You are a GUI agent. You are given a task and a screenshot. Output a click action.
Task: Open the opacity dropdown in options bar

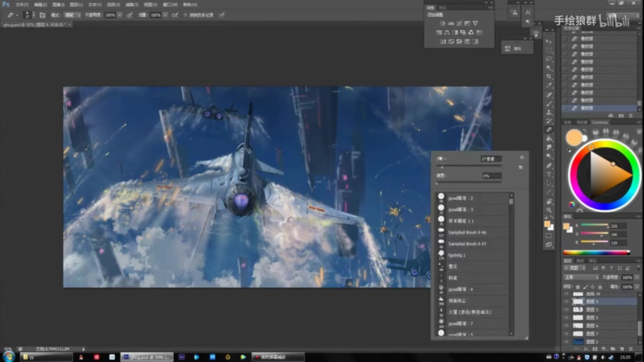click(x=119, y=15)
